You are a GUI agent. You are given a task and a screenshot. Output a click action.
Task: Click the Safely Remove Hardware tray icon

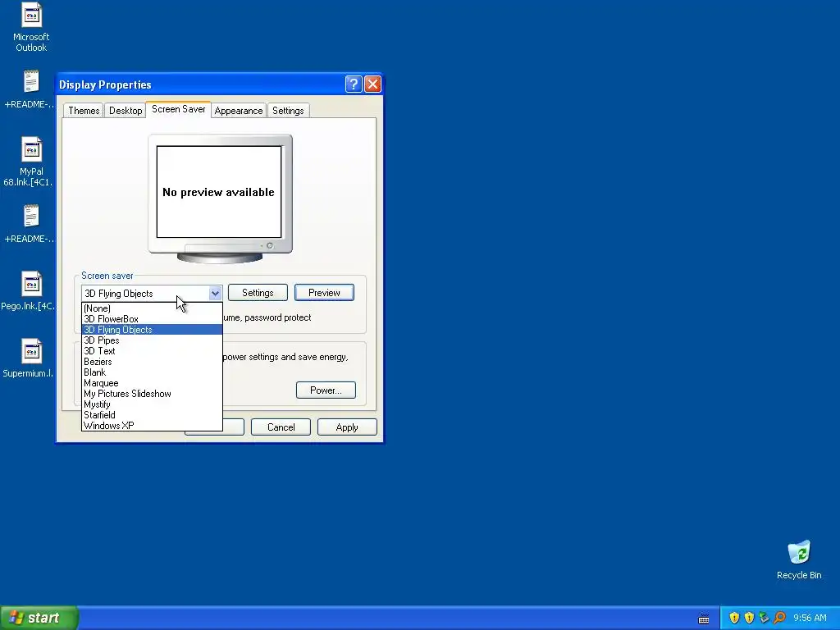(764, 618)
